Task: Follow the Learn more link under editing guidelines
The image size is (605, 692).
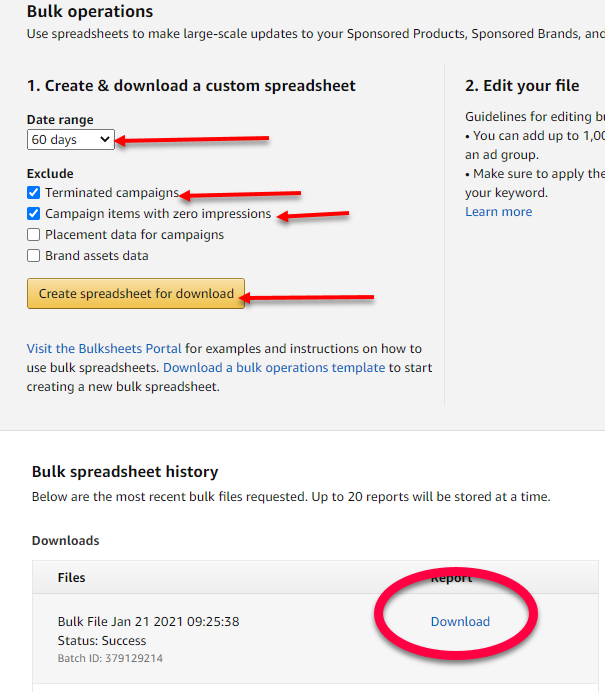Action: point(499,212)
